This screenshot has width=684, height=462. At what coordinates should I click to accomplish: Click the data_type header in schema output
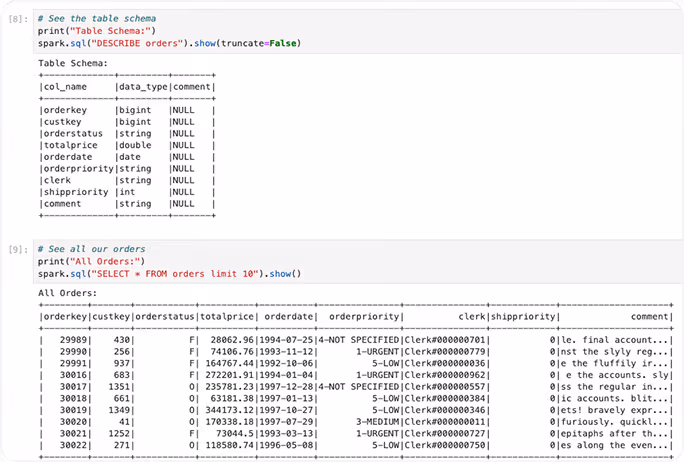143,87
